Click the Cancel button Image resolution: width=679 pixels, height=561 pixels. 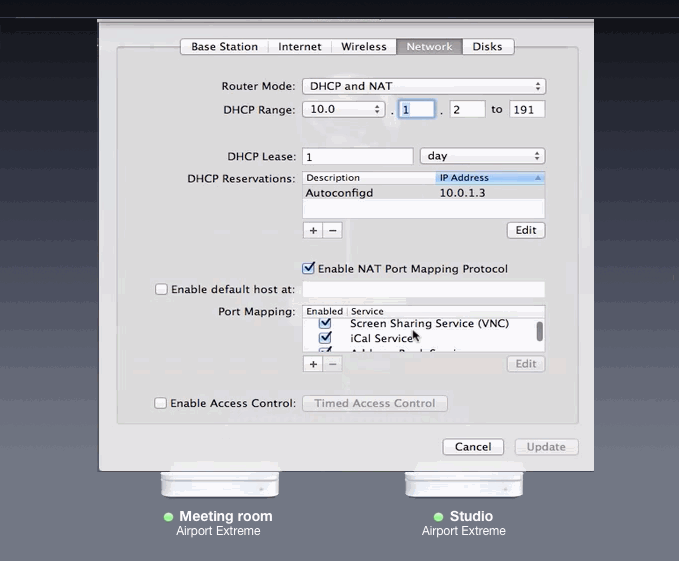[473, 447]
